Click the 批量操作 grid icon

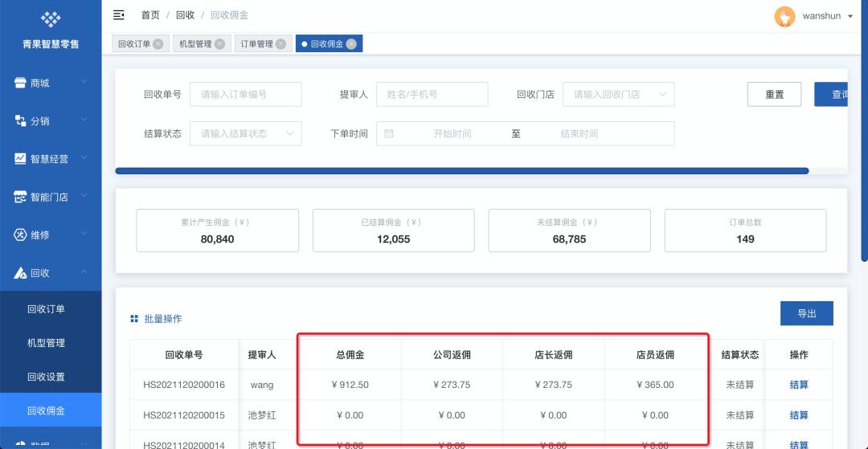tap(134, 319)
